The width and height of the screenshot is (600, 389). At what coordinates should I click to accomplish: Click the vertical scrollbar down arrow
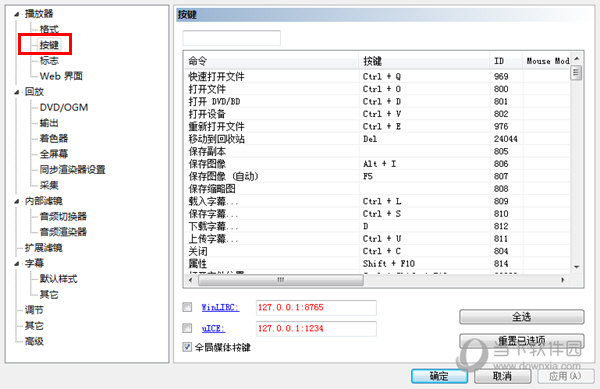point(577,267)
